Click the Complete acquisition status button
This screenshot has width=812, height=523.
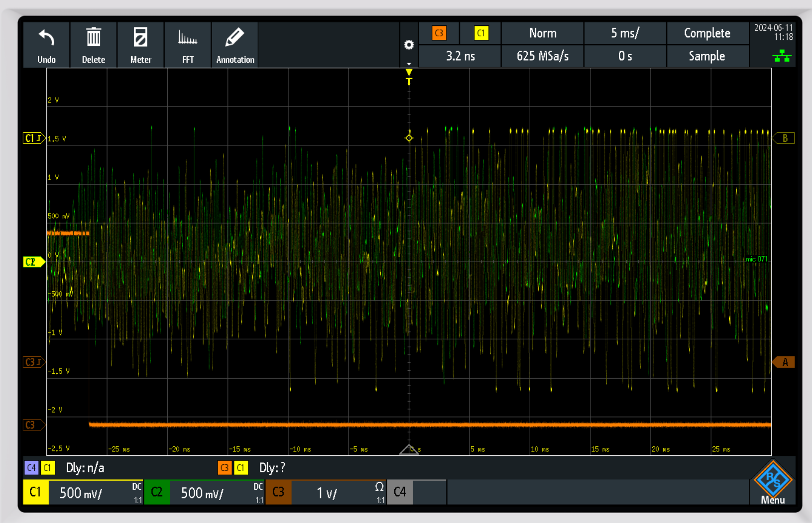pyautogui.click(x=706, y=33)
